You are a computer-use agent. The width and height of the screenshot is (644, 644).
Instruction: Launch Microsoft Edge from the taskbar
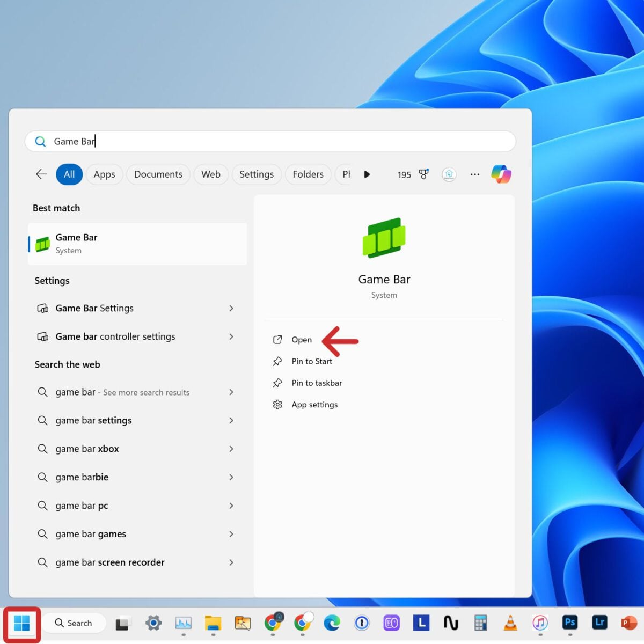(x=332, y=623)
